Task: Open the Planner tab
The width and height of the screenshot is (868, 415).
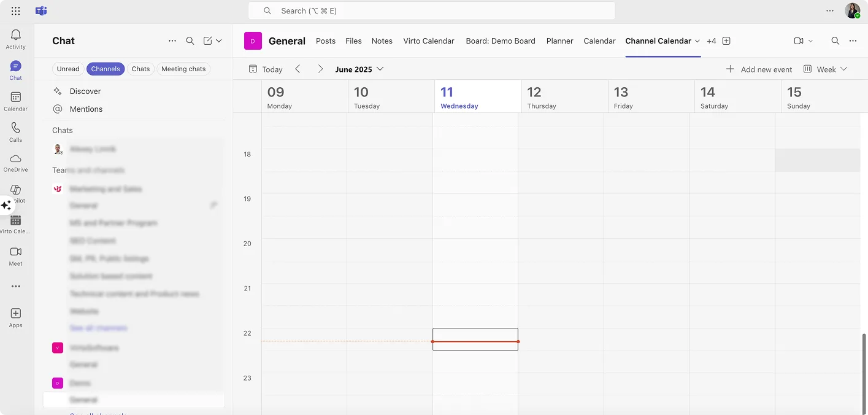Action: [x=559, y=41]
